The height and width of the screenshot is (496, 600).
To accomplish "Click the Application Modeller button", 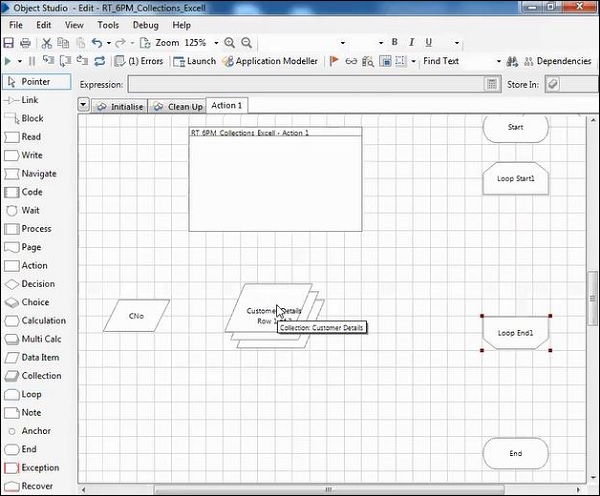I will tap(270, 61).
